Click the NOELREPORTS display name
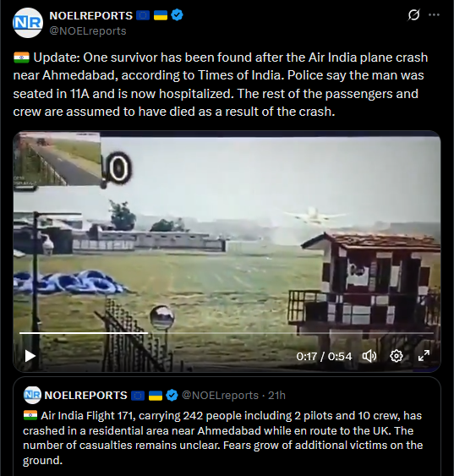Screen dimensions: 454x476 point(90,15)
